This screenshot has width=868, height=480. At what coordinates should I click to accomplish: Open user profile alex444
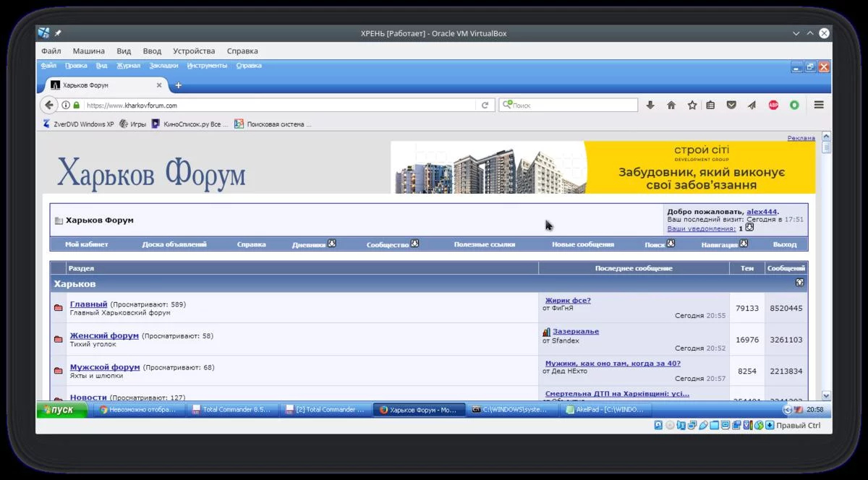pyautogui.click(x=762, y=211)
